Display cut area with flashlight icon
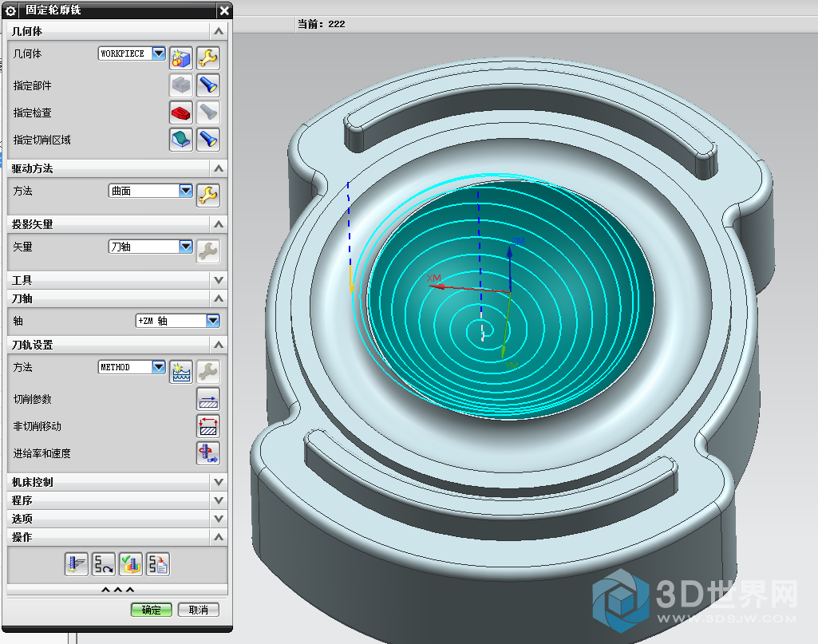 pyautogui.click(x=207, y=140)
